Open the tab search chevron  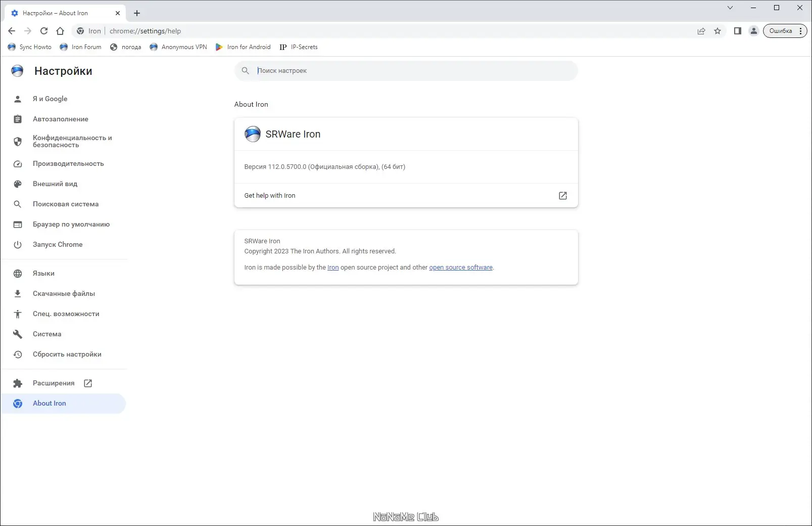[729, 8]
